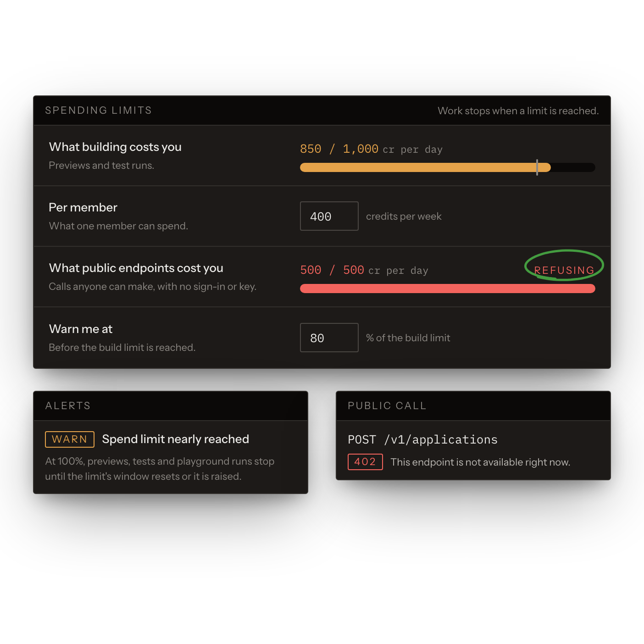The width and height of the screenshot is (644, 644).
Task: Click the "Per member" row title
Action: (83, 207)
